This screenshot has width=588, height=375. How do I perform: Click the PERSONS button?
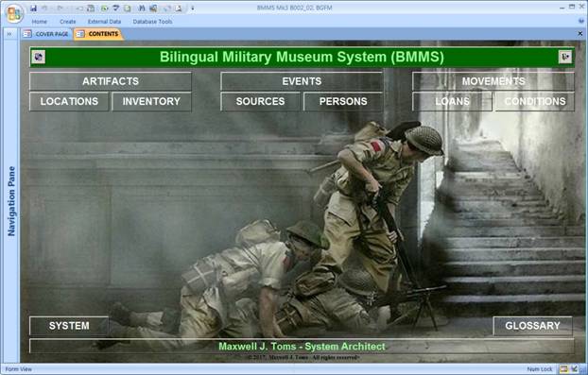click(x=343, y=101)
